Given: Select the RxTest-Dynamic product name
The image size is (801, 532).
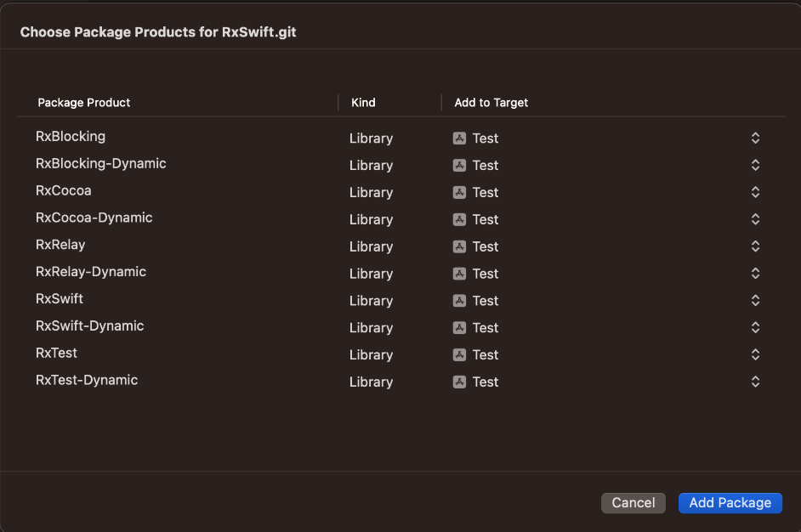Looking at the screenshot, I should click(x=87, y=380).
